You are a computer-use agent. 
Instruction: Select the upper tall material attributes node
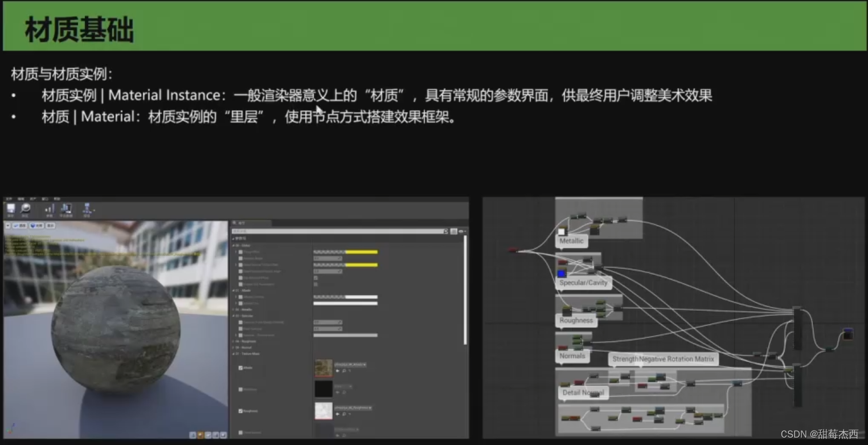coord(797,328)
